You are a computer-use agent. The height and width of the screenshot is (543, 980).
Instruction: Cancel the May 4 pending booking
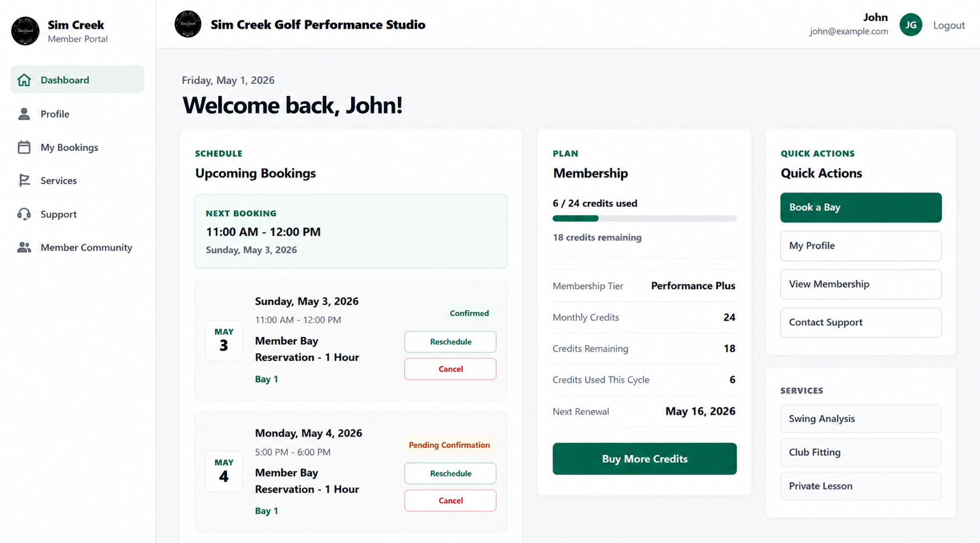pyautogui.click(x=450, y=501)
